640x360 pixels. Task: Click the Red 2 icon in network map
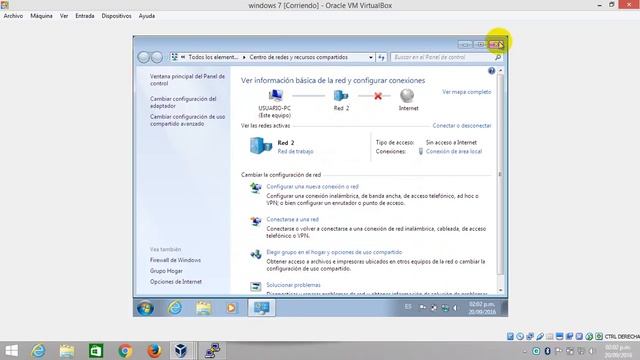(341, 96)
